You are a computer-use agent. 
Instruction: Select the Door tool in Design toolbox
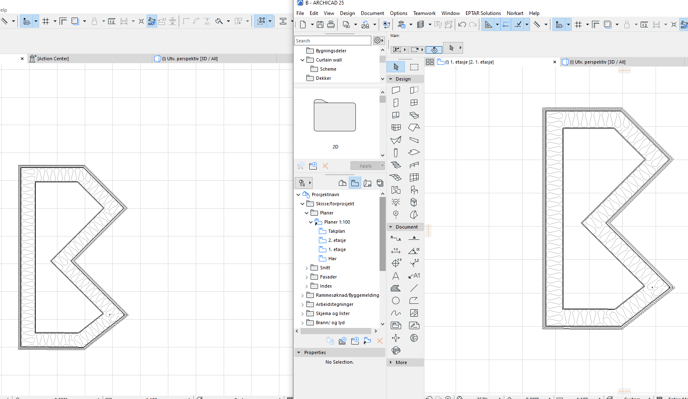[396, 103]
